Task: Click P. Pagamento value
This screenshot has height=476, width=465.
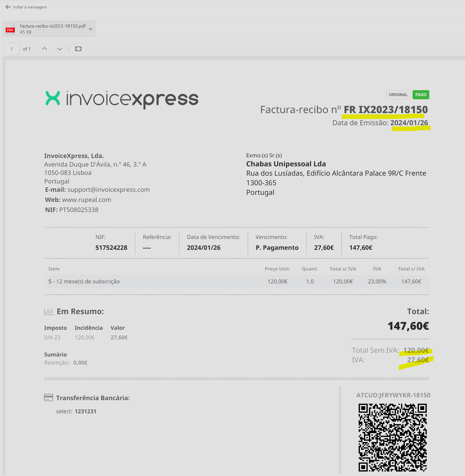Action: (x=277, y=248)
